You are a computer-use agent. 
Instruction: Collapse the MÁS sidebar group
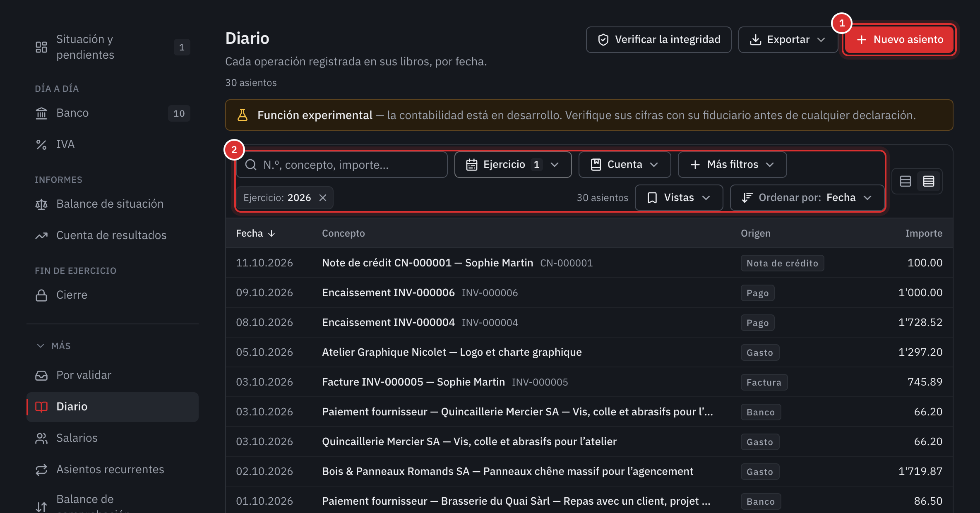click(54, 346)
